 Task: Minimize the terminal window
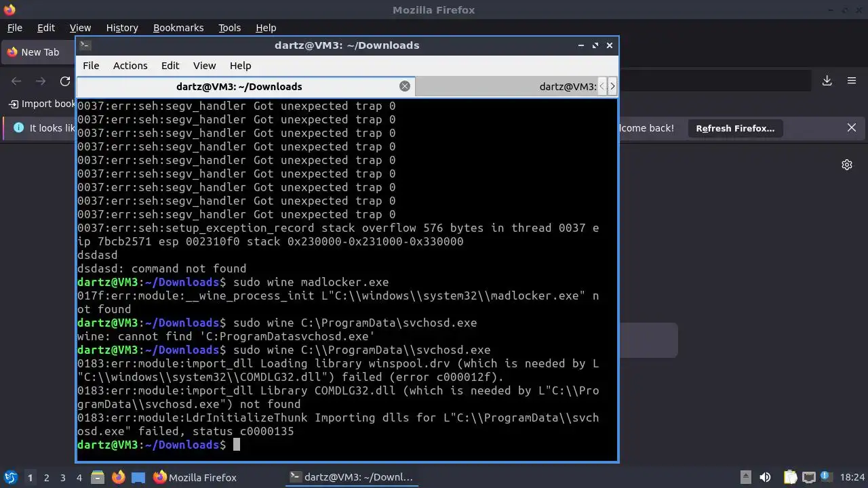click(x=581, y=45)
